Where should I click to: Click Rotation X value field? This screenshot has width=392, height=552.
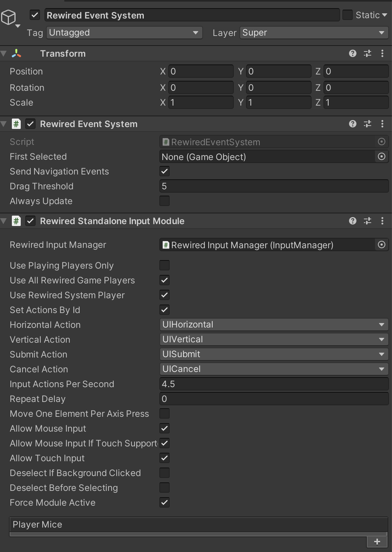pos(201,87)
